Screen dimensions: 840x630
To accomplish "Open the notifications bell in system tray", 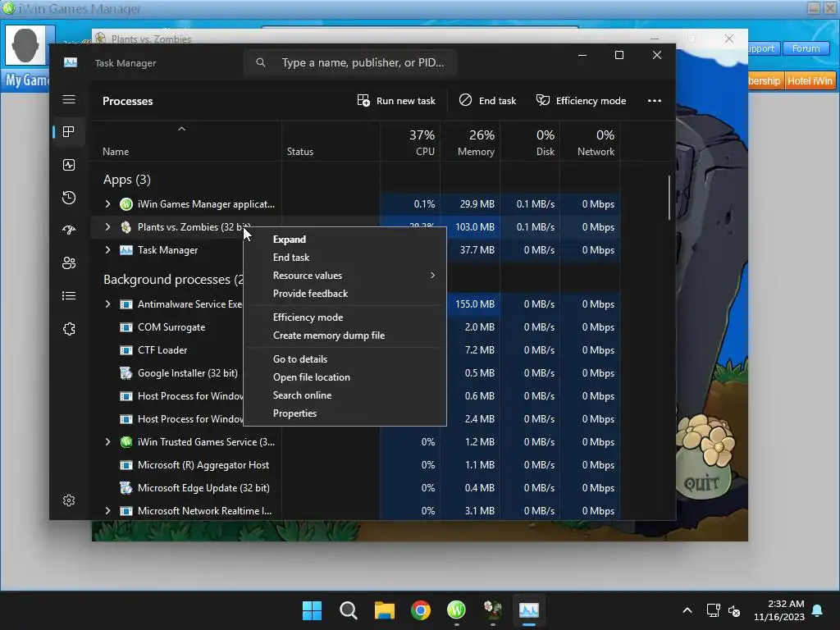I will coord(818,610).
